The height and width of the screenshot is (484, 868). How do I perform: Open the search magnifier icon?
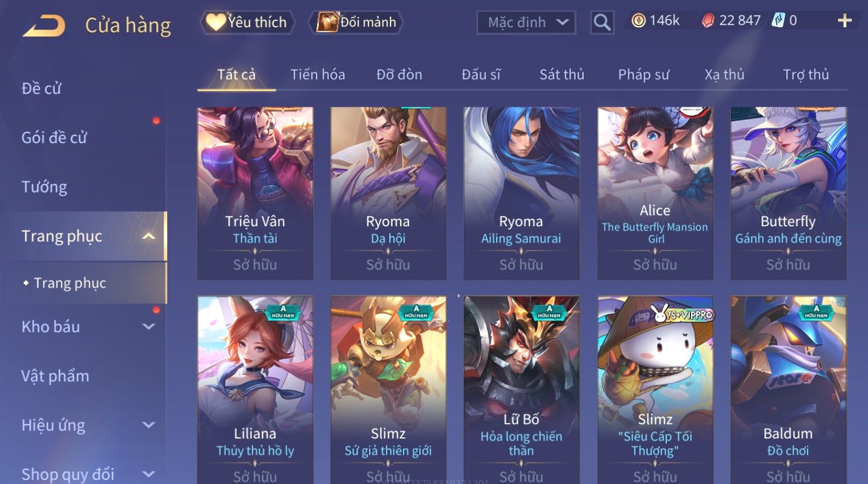pyautogui.click(x=602, y=22)
